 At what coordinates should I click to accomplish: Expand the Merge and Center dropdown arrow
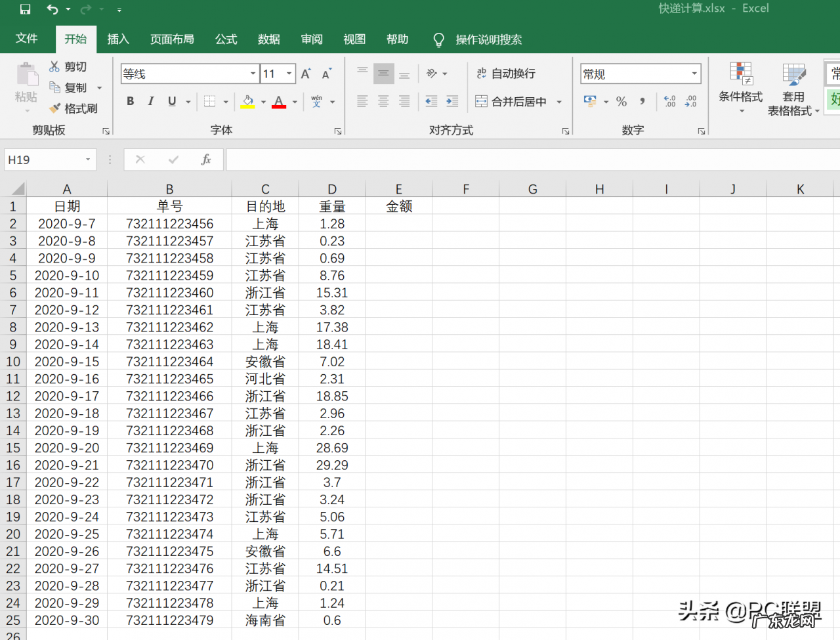(558, 102)
